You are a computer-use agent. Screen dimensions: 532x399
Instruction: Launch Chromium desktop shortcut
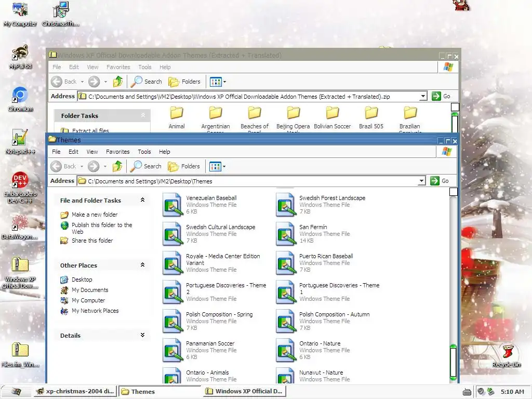pyautogui.click(x=20, y=99)
